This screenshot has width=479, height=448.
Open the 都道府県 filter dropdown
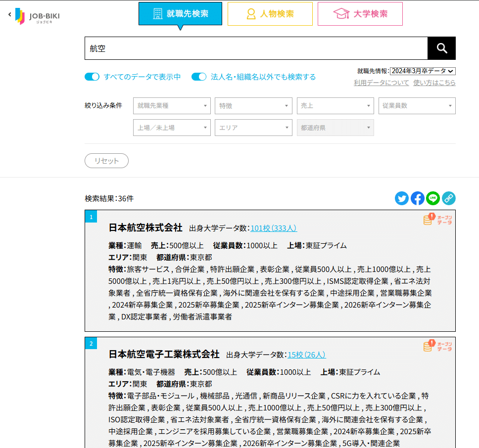[335, 128]
